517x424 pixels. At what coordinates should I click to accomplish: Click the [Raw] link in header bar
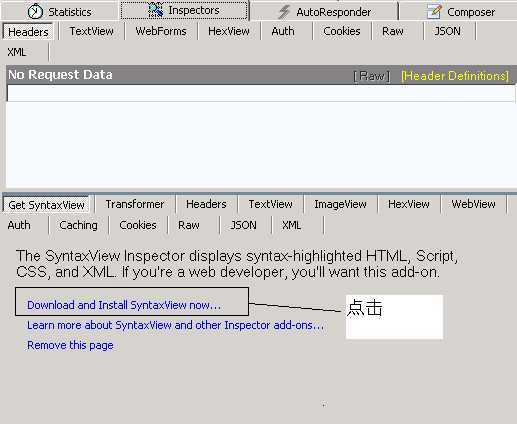pyautogui.click(x=372, y=76)
